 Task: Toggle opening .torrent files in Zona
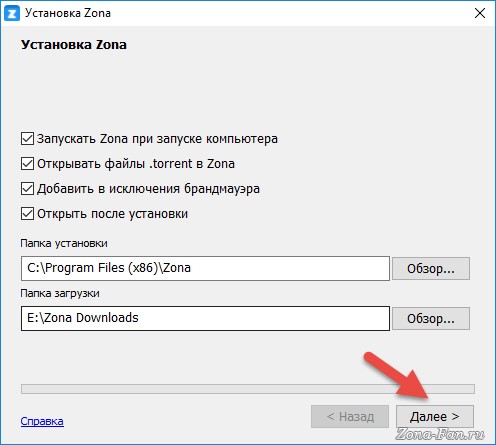(x=27, y=164)
